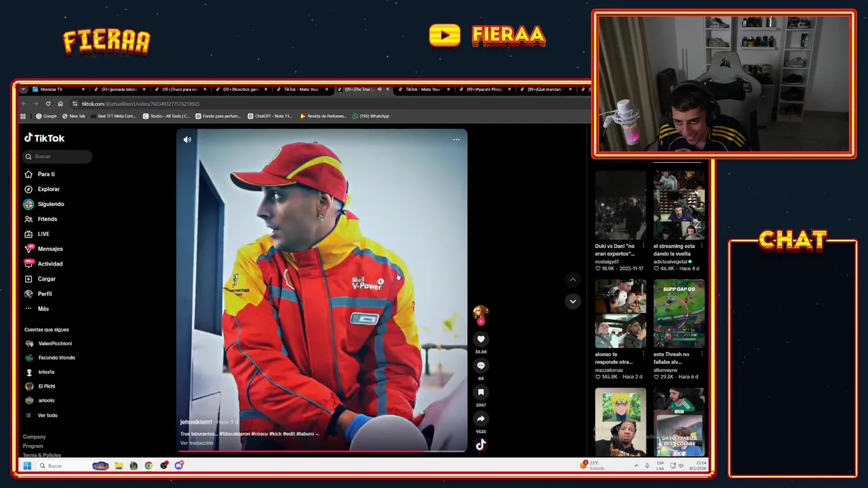Open TikTok home via the logo
Image resolution: width=868 pixels, height=488 pixels.
(x=44, y=138)
